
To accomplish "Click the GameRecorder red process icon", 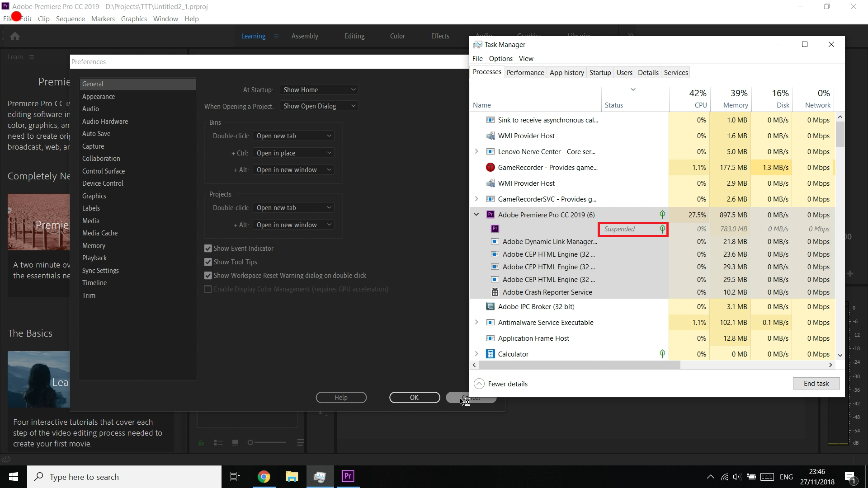I will [x=490, y=168].
